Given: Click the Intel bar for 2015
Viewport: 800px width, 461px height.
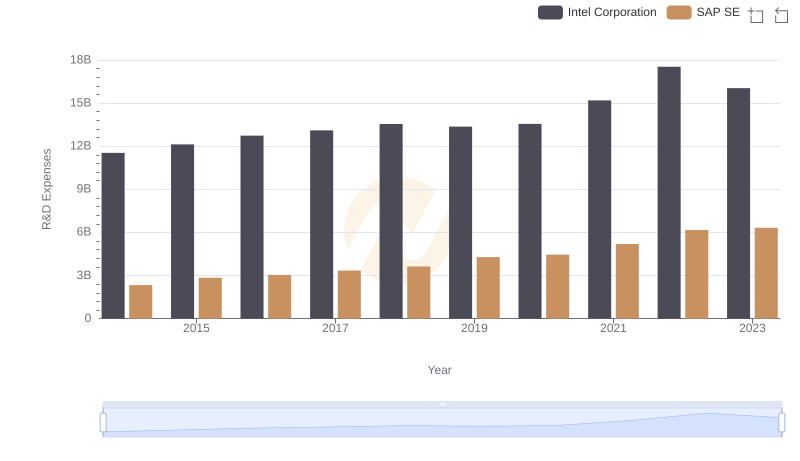Looking at the screenshot, I should 183,232.
